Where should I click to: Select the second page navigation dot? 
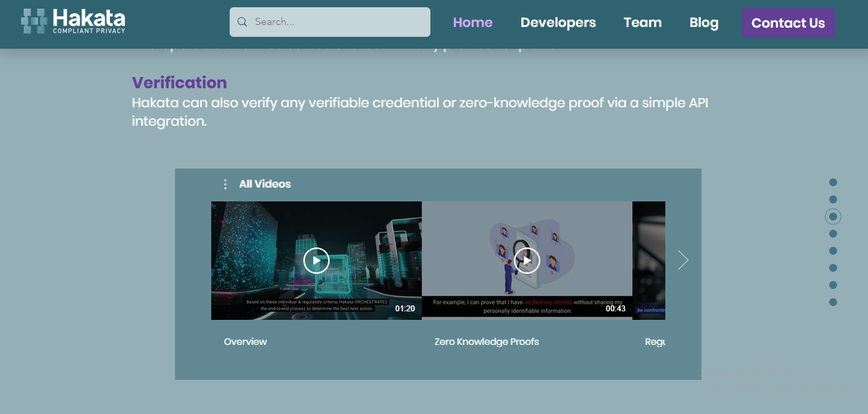(833, 199)
